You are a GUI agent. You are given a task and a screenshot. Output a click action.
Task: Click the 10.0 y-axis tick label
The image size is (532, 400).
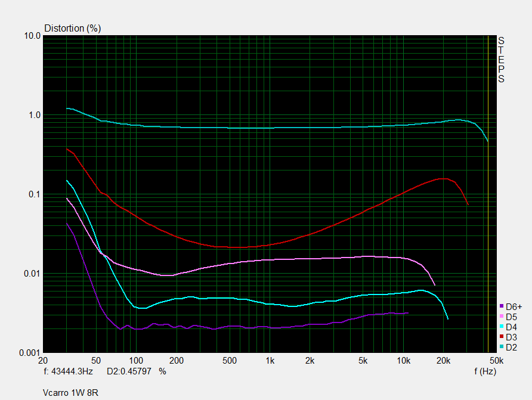32,36
